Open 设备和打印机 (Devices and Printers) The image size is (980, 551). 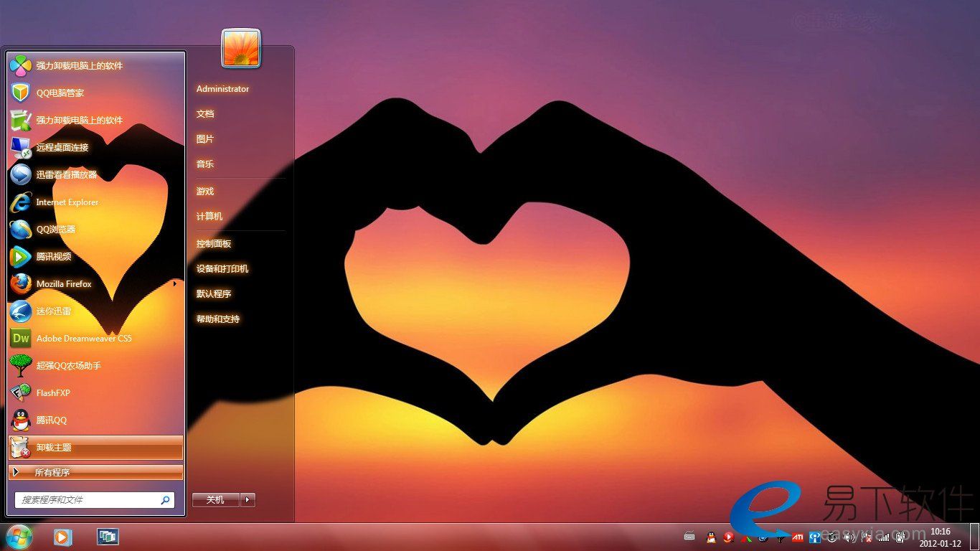pyautogui.click(x=222, y=269)
